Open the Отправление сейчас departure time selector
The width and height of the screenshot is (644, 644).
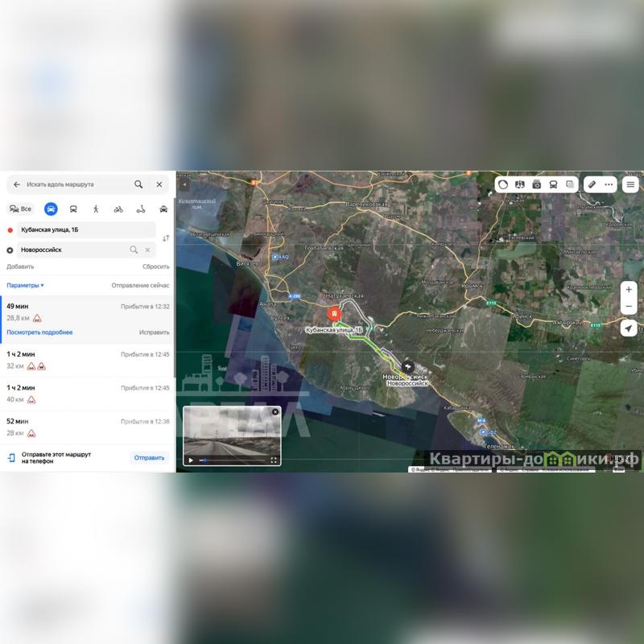pos(140,285)
